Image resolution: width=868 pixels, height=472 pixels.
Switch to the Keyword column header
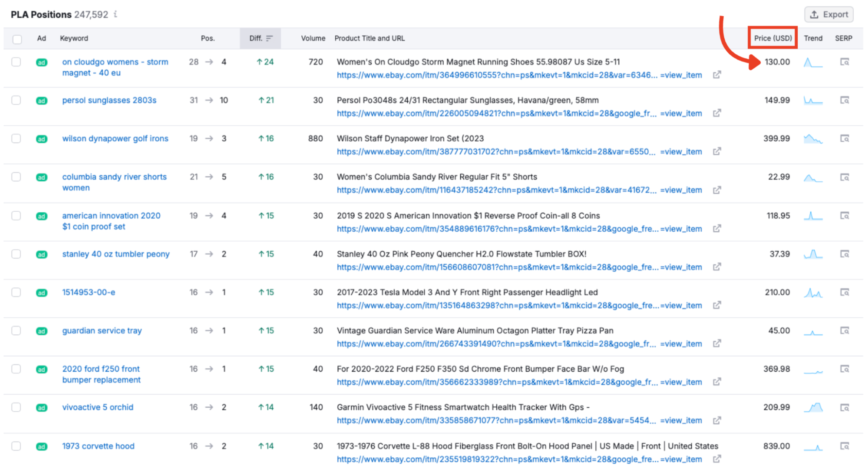pyautogui.click(x=74, y=38)
